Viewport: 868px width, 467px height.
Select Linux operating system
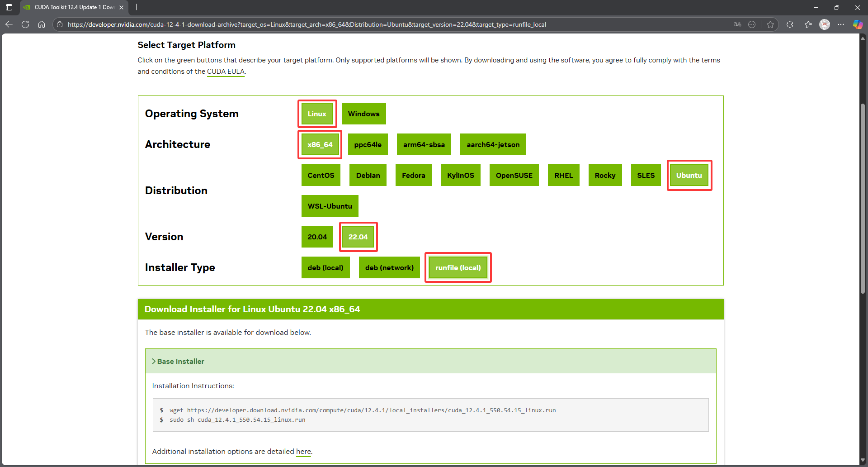(x=317, y=114)
